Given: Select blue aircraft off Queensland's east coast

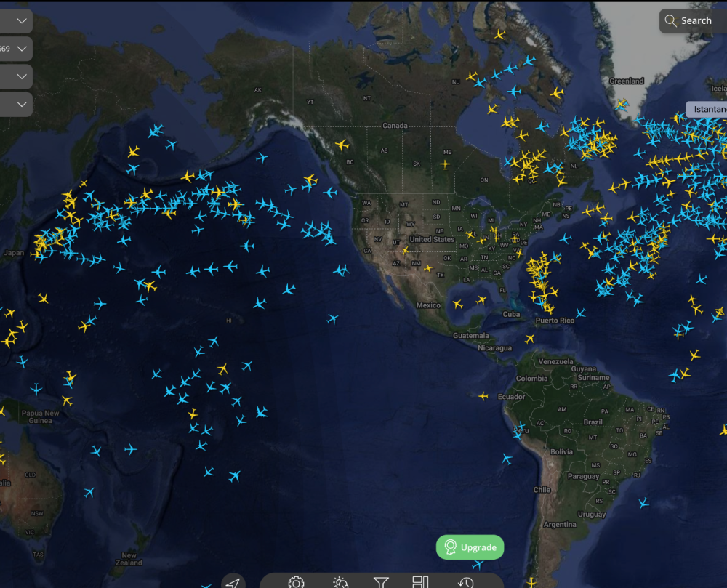Looking at the screenshot, I should click(x=89, y=492).
